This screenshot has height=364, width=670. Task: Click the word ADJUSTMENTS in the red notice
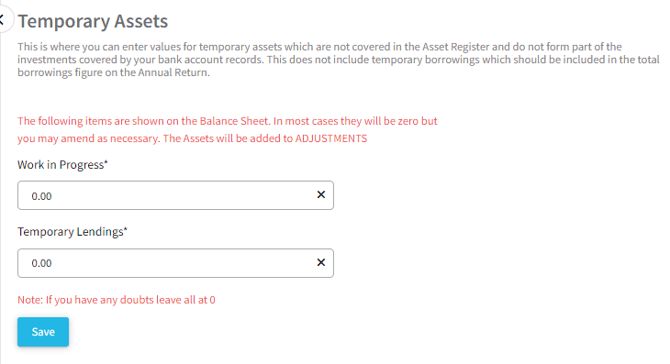331,138
